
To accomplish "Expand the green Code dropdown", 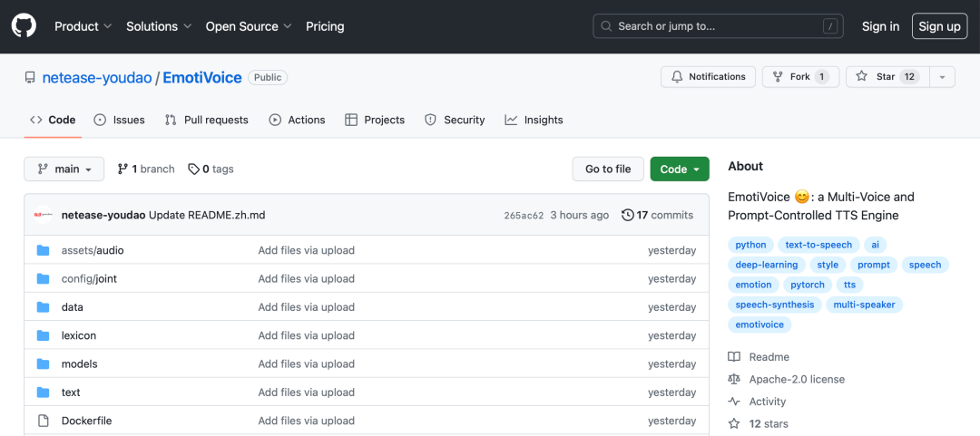I will point(680,170).
